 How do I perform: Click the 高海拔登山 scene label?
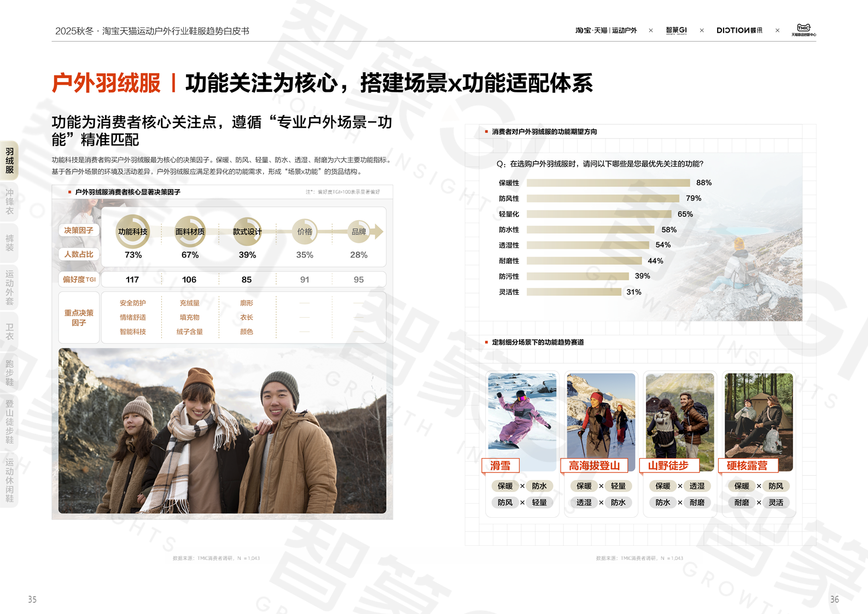coord(594,465)
